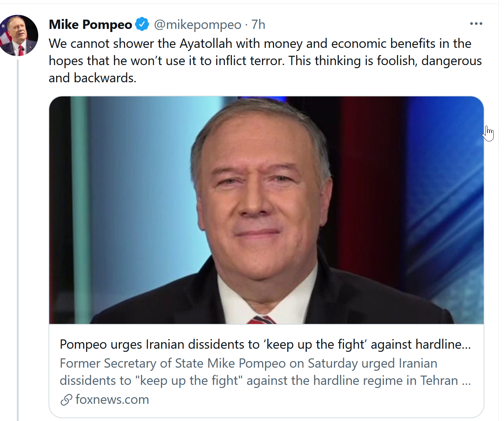Click 'and backwards.' on the tweet's last line
Screen dimensions: 504x421
coord(93,78)
